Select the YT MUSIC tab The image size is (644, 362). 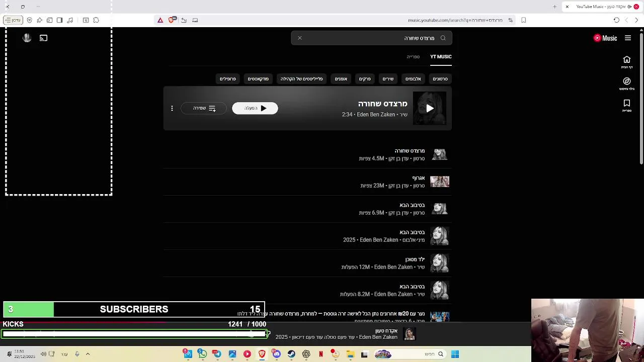441,57
